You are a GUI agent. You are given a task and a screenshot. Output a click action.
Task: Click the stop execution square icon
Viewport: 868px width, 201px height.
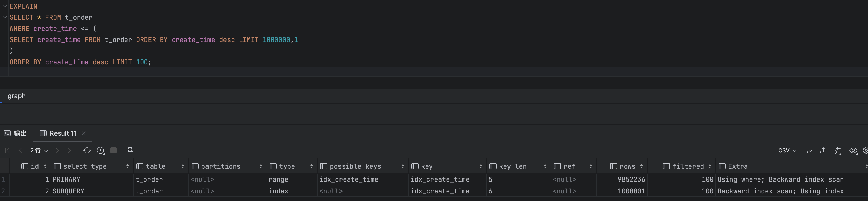pos(114,151)
